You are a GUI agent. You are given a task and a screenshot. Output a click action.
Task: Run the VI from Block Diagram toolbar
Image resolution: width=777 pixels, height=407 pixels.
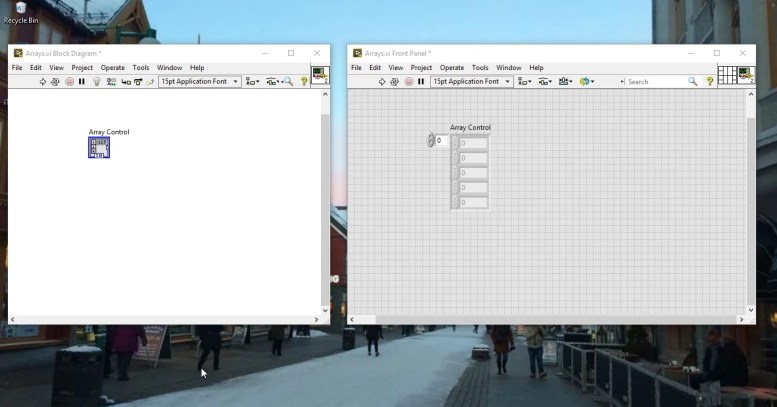coord(43,82)
